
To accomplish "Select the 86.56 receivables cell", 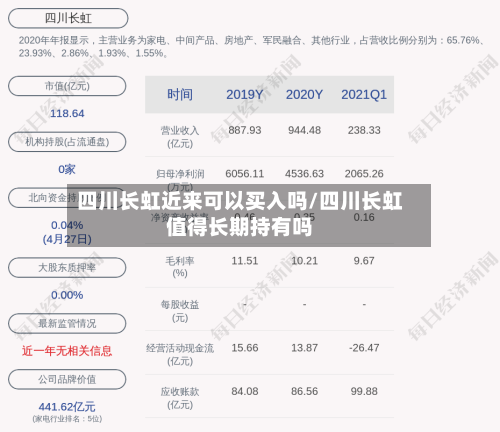I will point(304,391).
